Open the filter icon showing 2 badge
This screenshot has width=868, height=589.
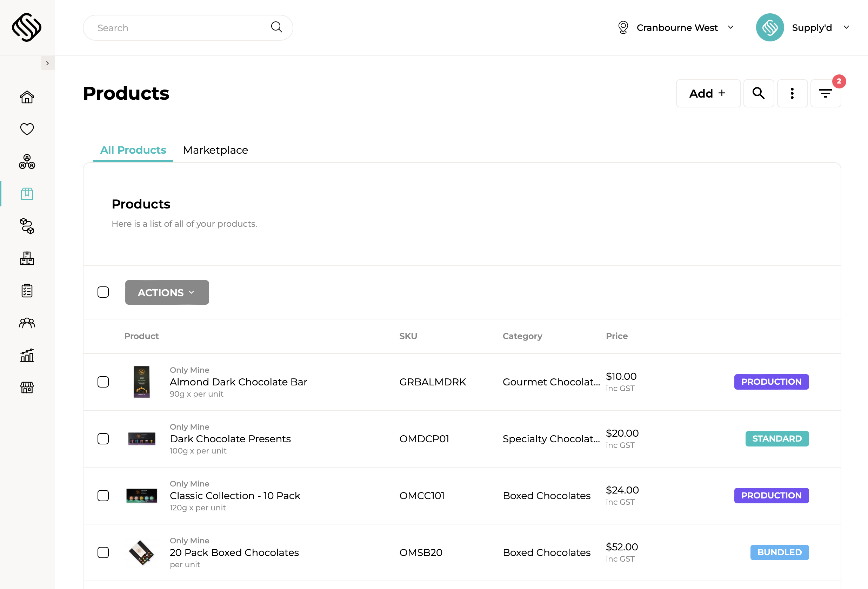[826, 93]
